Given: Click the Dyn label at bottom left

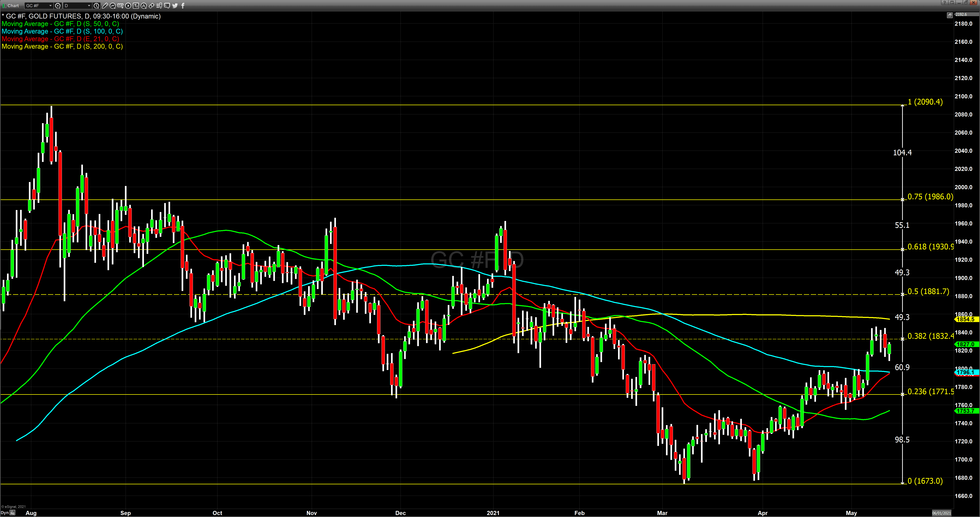Looking at the screenshot, I should (x=4, y=513).
